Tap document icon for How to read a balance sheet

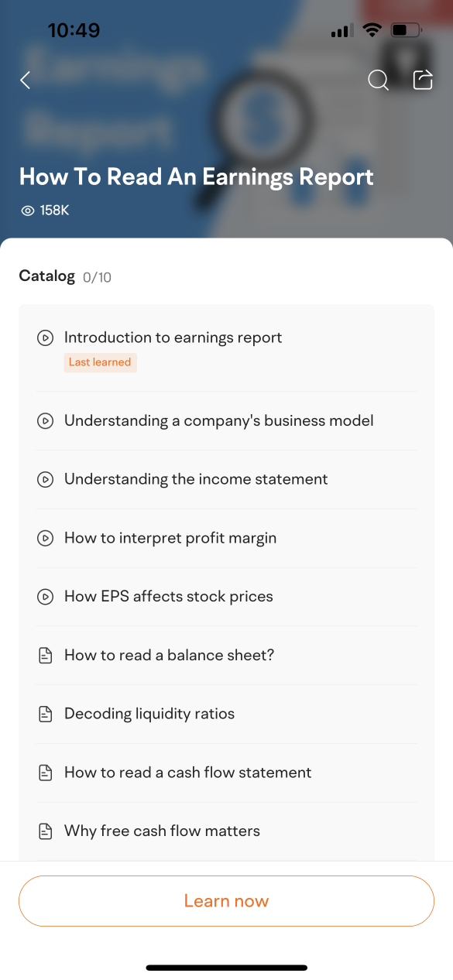click(46, 656)
